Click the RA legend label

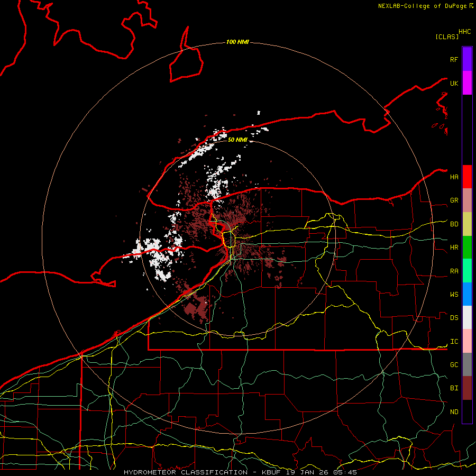click(454, 271)
